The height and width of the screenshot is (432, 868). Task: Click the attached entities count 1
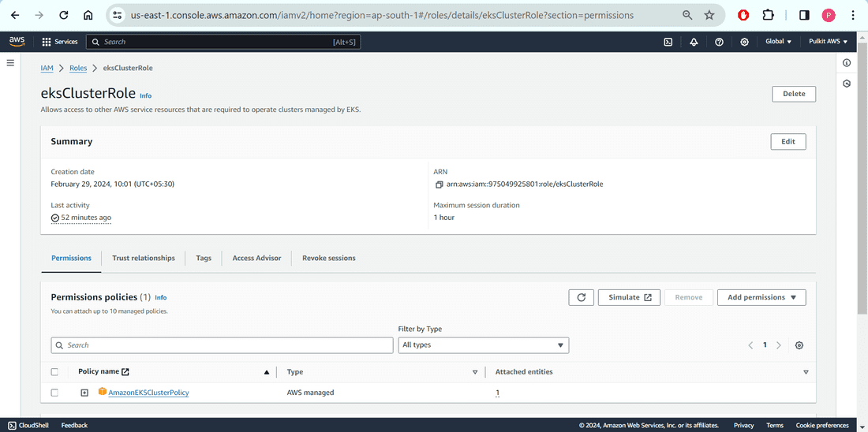click(x=497, y=393)
